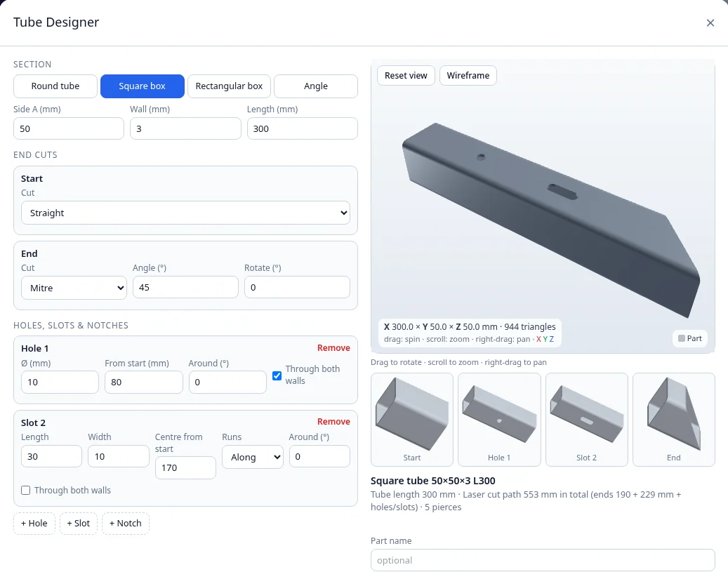The width and height of the screenshot is (728, 572).
Task: Click the Part name field
Action: [543, 560]
